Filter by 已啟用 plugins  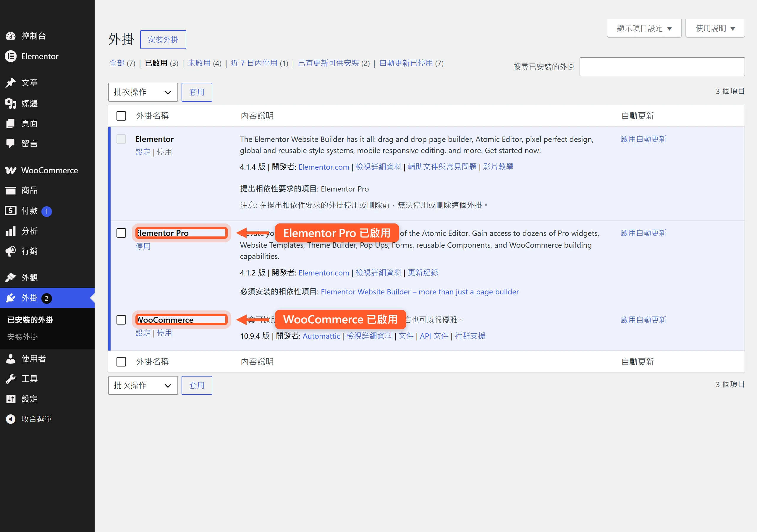tap(156, 63)
